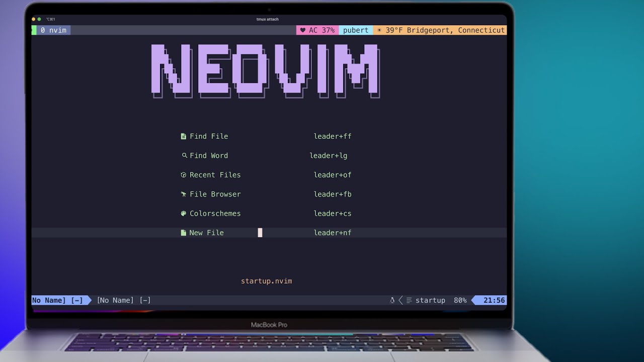
Task: Open the File Browser entry
Action: tap(215, 194)
